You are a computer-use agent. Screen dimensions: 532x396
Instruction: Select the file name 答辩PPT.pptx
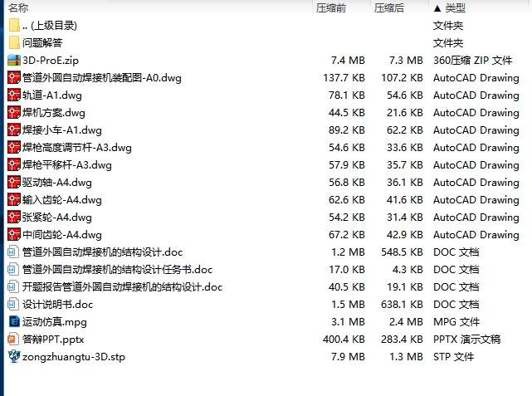click(x=53, y=340)
